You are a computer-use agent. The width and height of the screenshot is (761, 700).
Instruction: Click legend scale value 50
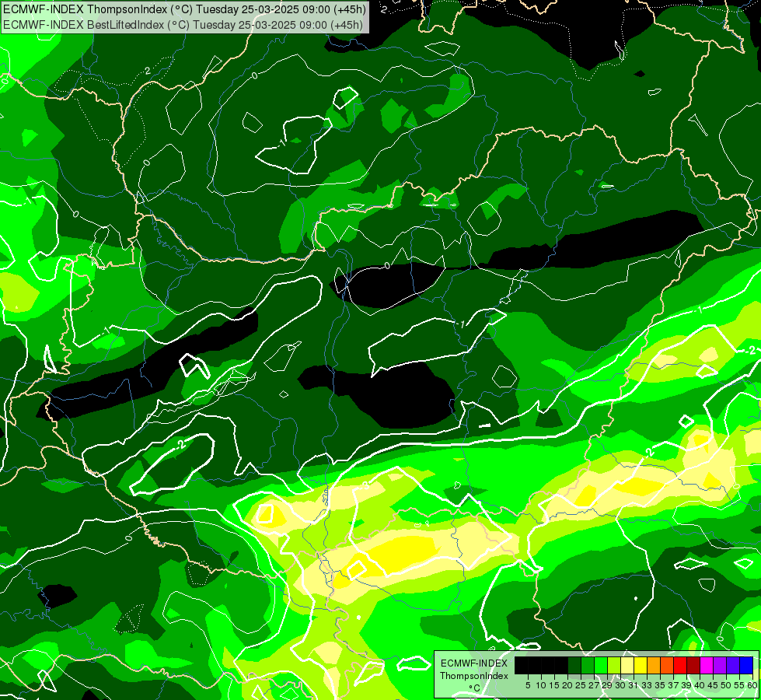(x=726, y=685)
